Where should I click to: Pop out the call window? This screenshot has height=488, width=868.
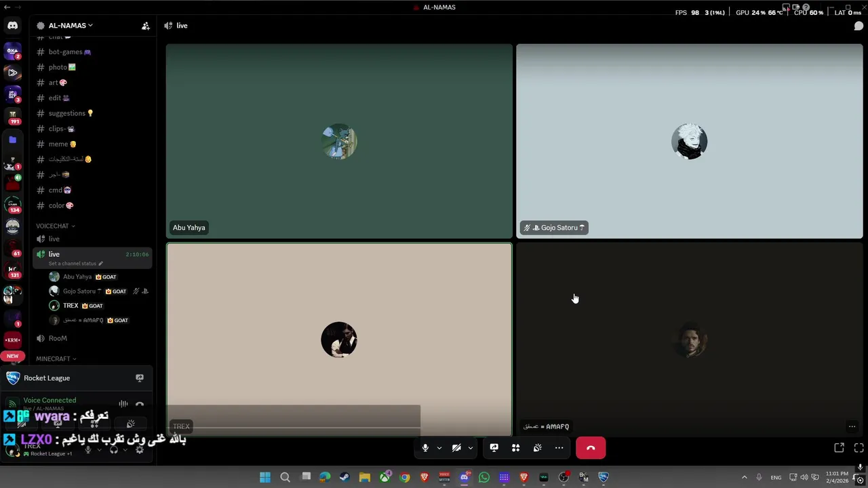(x=839, y=448)
